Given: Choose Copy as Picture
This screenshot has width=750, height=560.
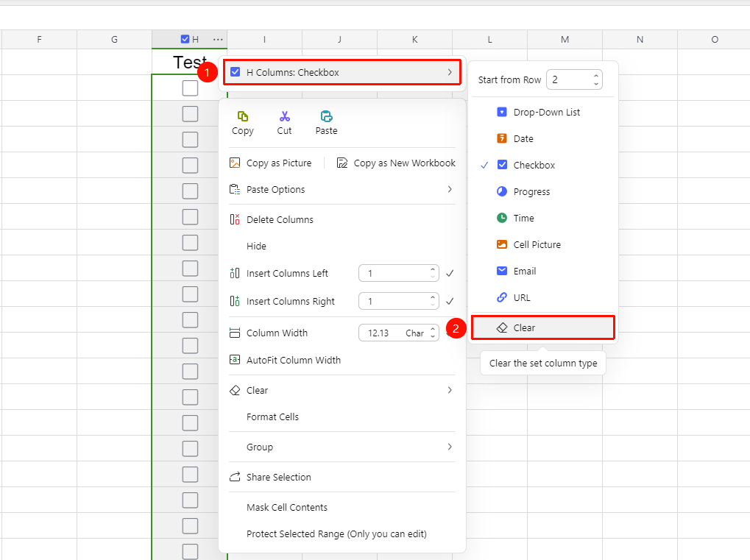Looking at the screenshot, I should click(x=271, y=163).
